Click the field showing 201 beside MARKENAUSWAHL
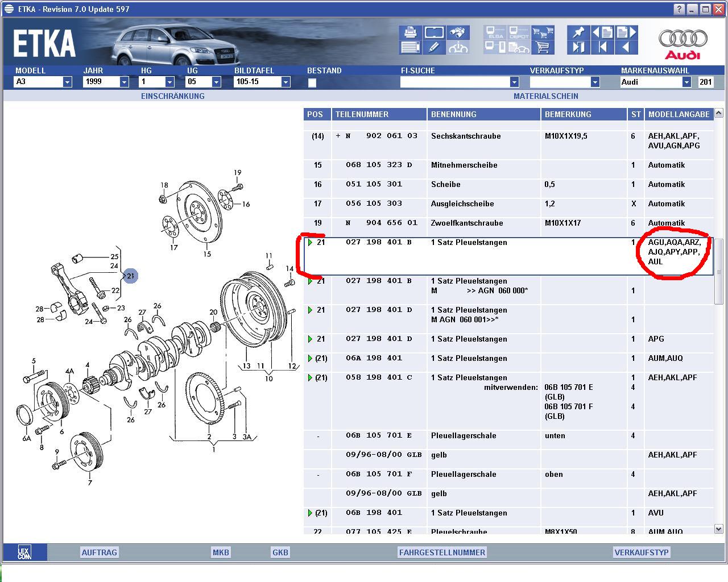Viewport: 728px width, 582px height. pyautogui.click(x=705, y=82)
